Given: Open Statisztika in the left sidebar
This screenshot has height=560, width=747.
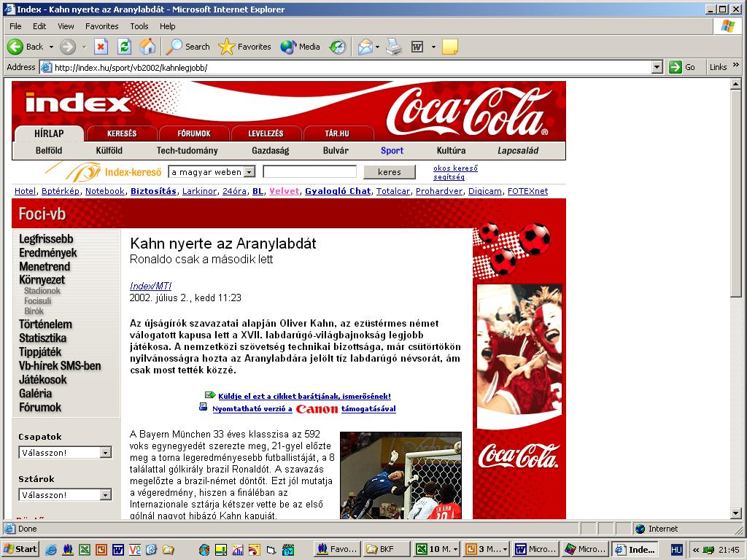Looking at the screenshot, I should click(x=42, y=338).
